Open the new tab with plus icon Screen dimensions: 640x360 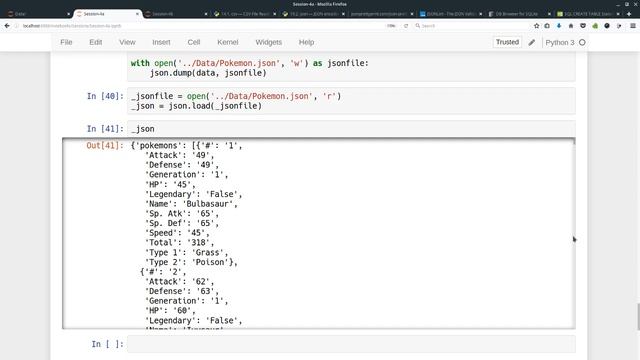[x=629, y=14]
